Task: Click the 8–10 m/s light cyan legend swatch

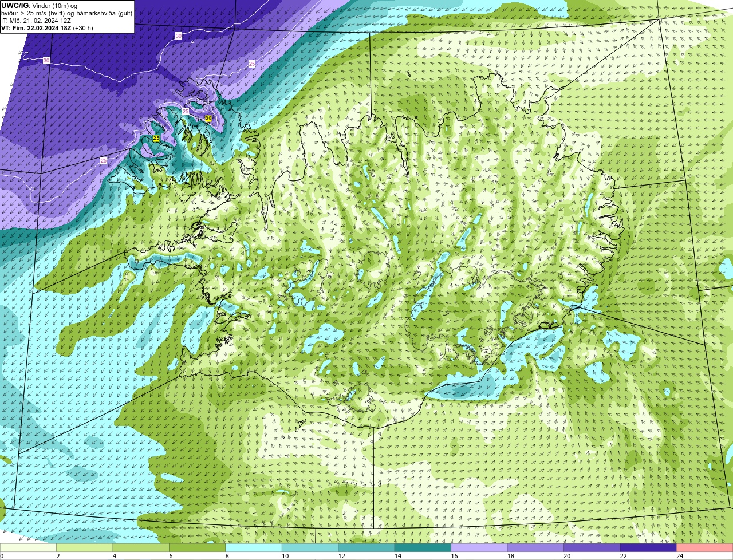Action: [x=254, y=547]
